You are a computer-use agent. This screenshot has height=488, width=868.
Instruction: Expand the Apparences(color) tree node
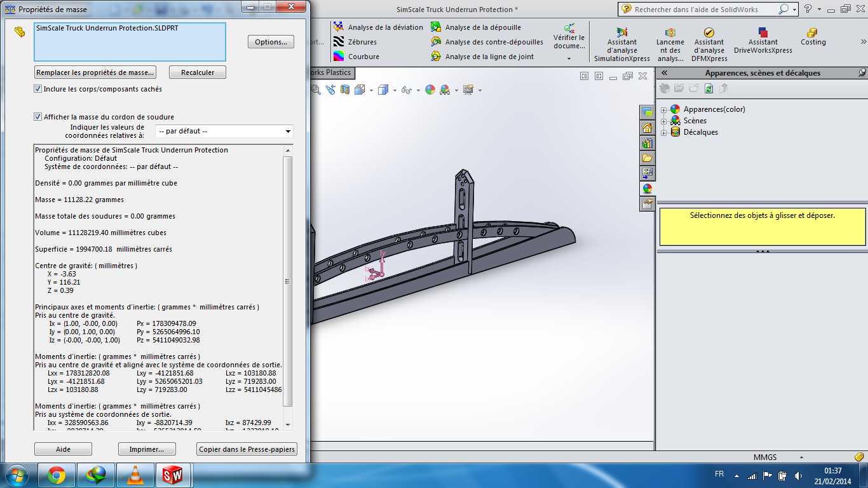click(x=664, y=109)
